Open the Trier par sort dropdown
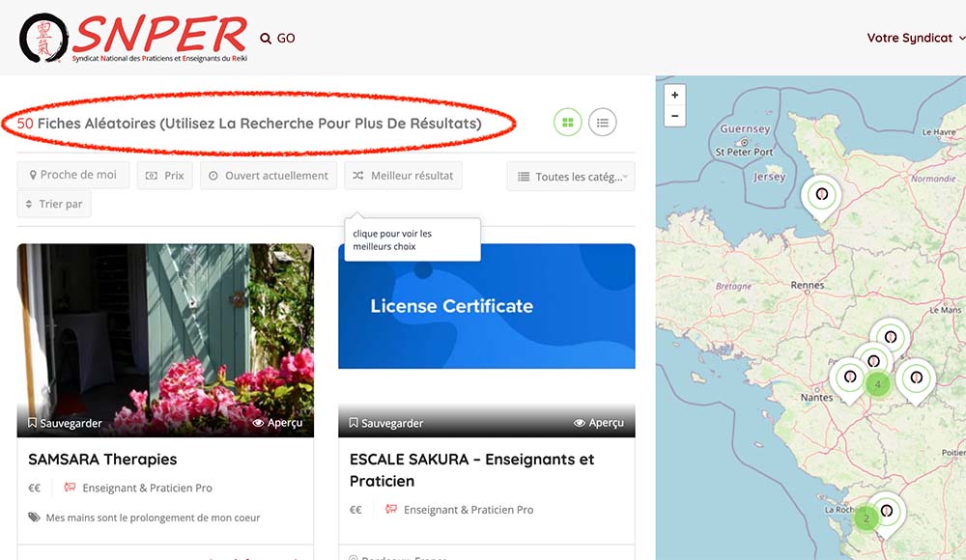The image size is (966, 560). pyautogui.click(x=54, y=204)
